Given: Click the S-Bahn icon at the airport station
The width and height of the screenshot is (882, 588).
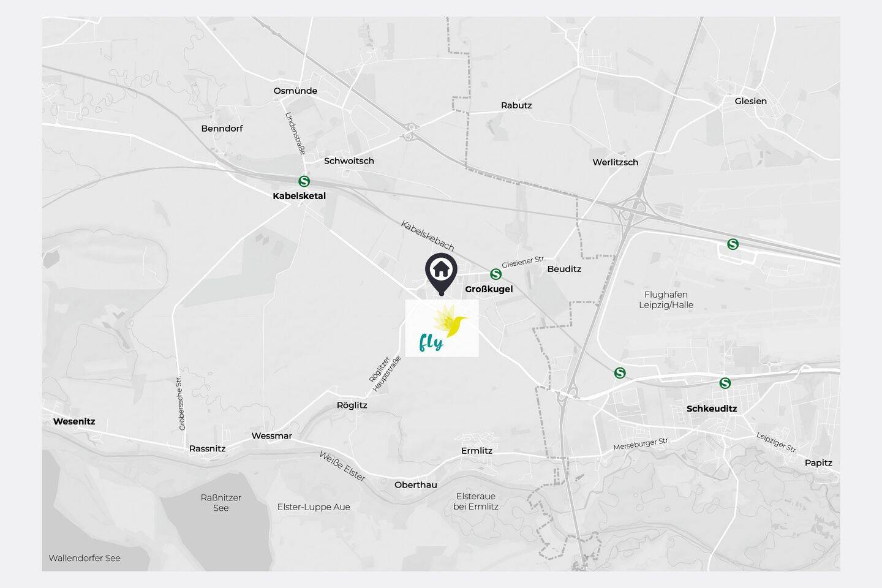Looking at the screenshot, I should click(733, 244).
